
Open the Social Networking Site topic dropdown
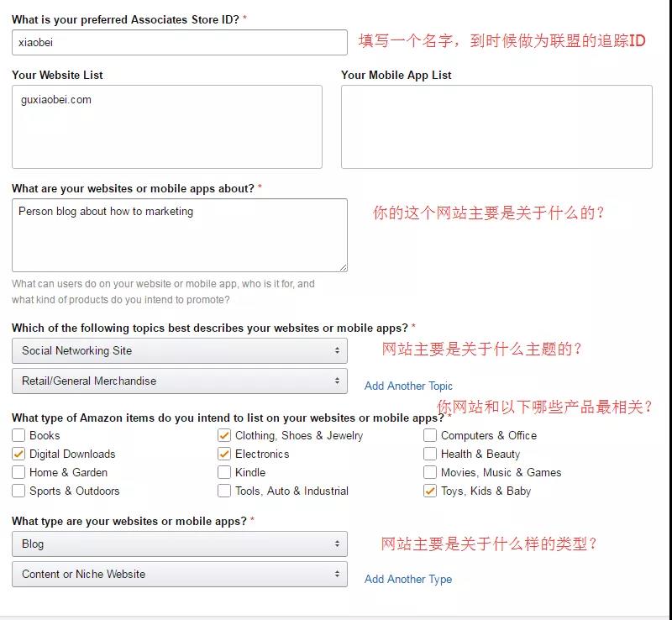(x=179, y=350)
